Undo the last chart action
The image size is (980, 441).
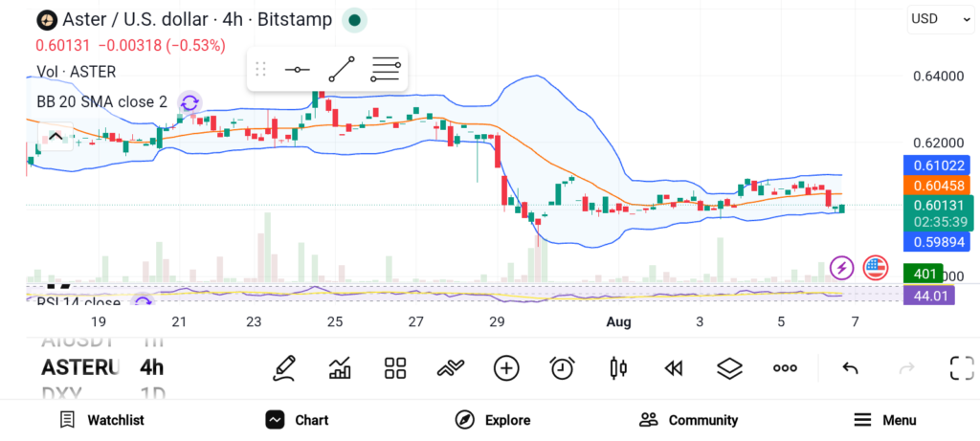(x=850, y=368)
